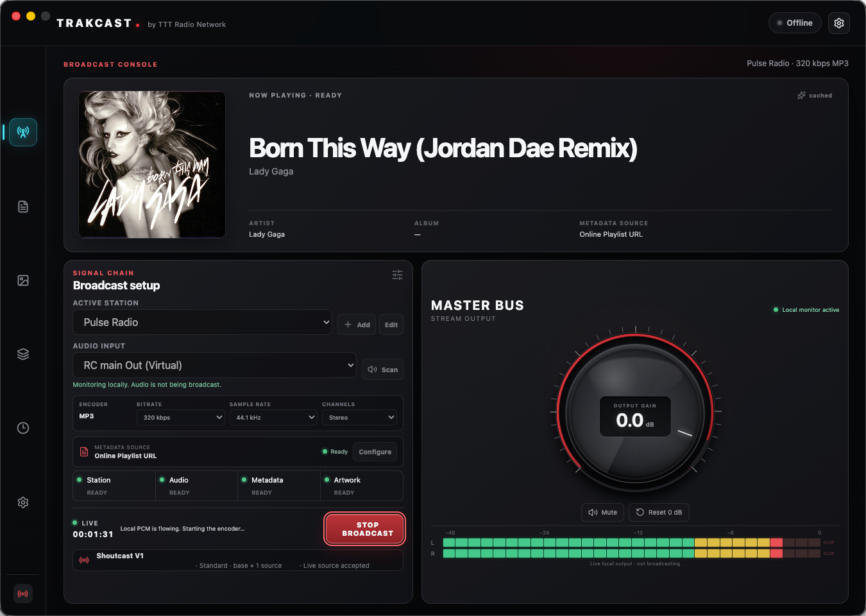This screenshot has height=616, width=866.
Task: Edit the active station
Action: [391, 325]
